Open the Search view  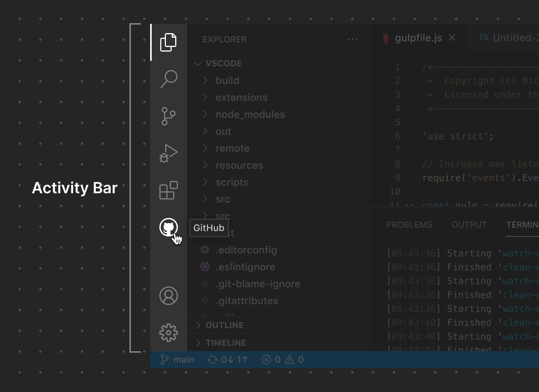(168, 79)
